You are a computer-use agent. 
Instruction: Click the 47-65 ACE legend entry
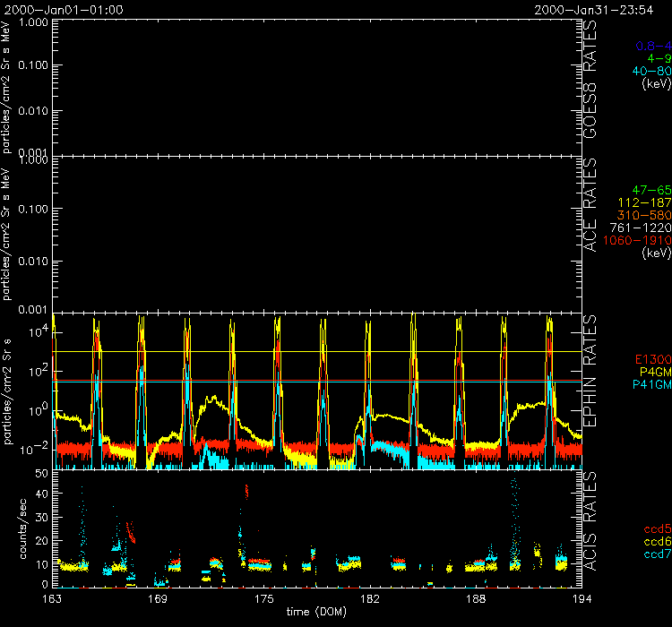click(x=646, y=190)
